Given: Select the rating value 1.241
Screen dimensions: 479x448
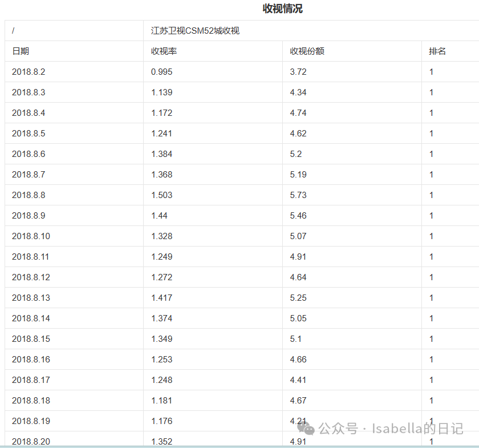Looking at the screenshot, I should (161, 134).
